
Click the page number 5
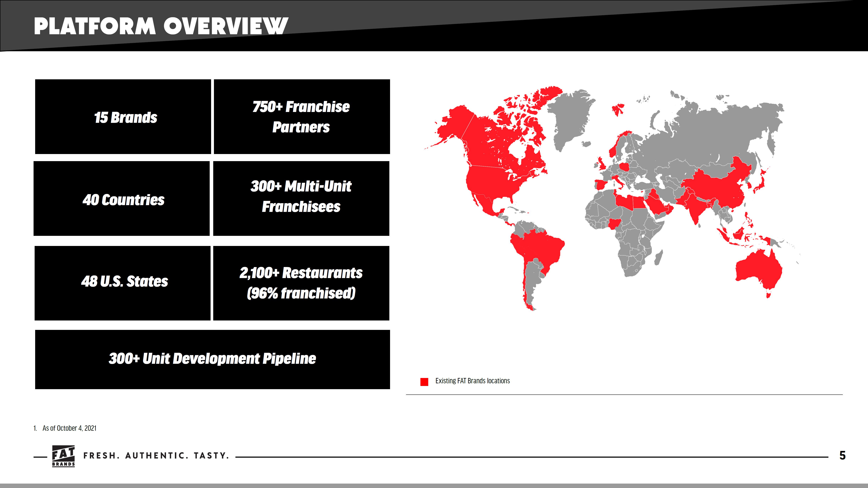[x=842, y=456]
